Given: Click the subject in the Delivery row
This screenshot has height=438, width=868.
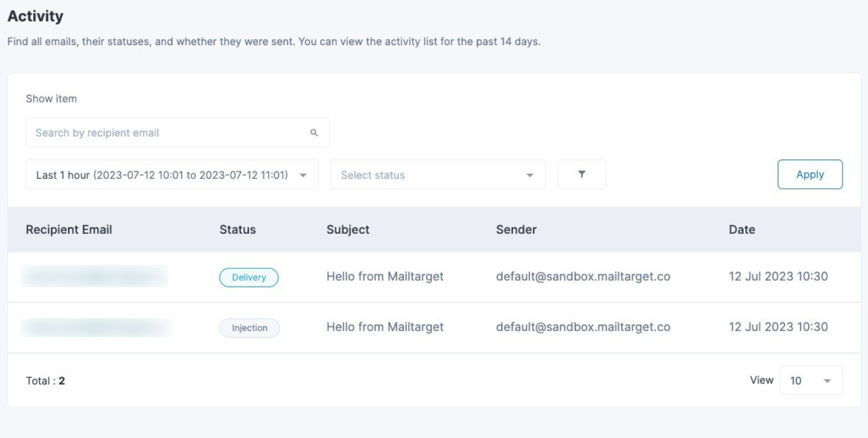Looking at the screenshot, I should pos(385,277).
